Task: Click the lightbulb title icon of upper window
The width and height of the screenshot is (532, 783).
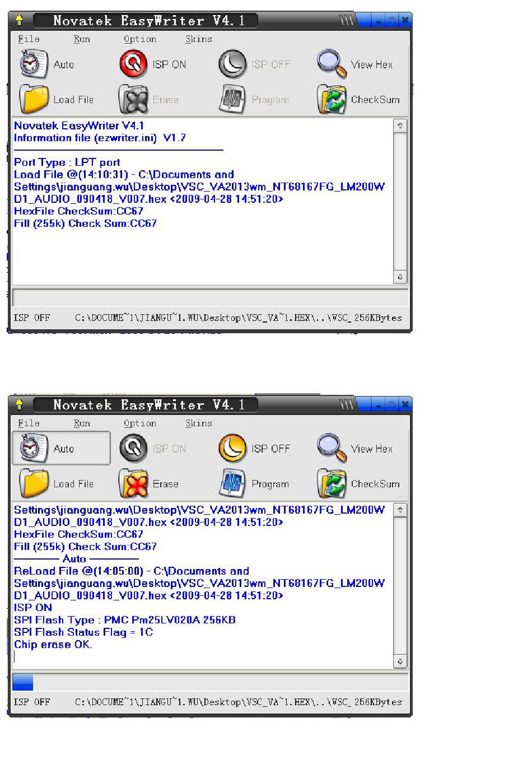Action: pyautogui.click(x=19, y=21)
